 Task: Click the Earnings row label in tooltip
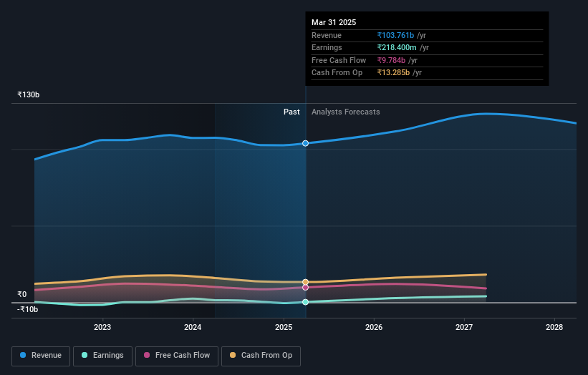pyautogui.click(x=327, y=47)
